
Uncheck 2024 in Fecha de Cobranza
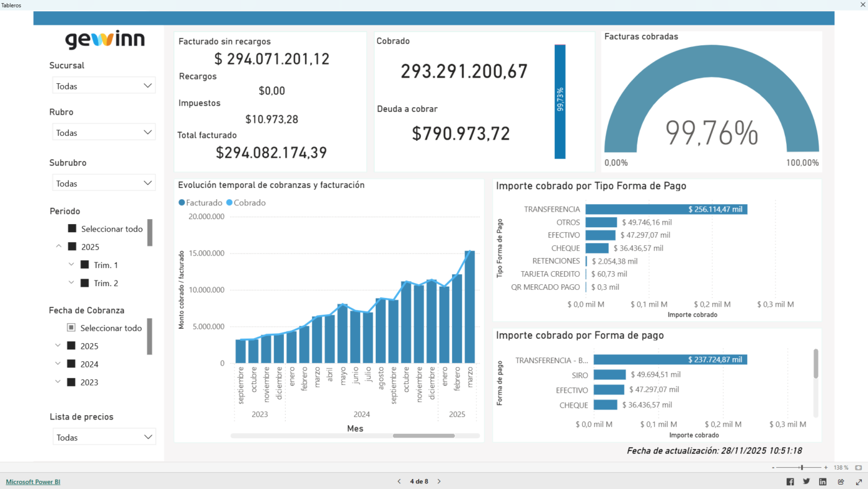tap(71, 364)
